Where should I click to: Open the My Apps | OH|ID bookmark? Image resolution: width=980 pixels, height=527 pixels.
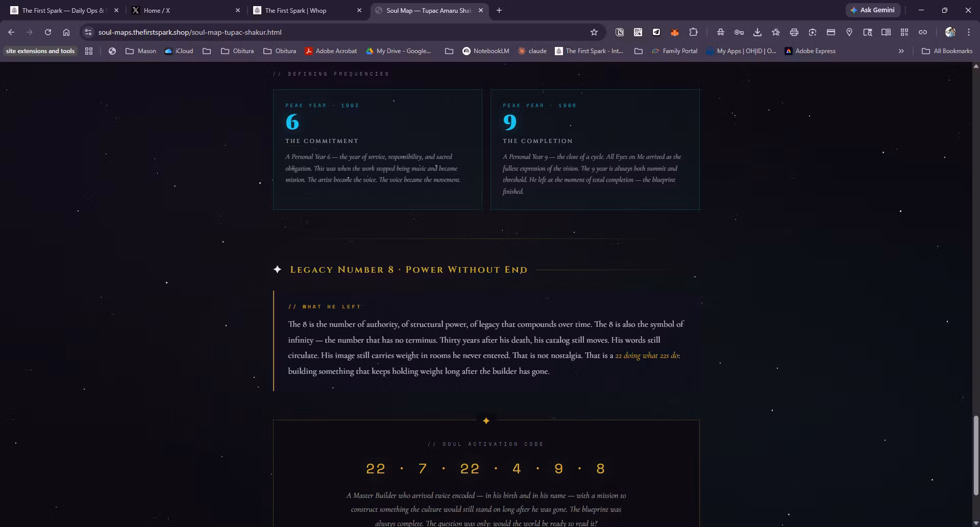point(741,51)
